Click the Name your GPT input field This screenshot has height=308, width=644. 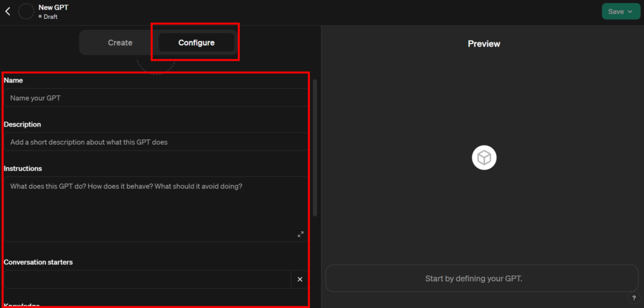click(156, 98)
